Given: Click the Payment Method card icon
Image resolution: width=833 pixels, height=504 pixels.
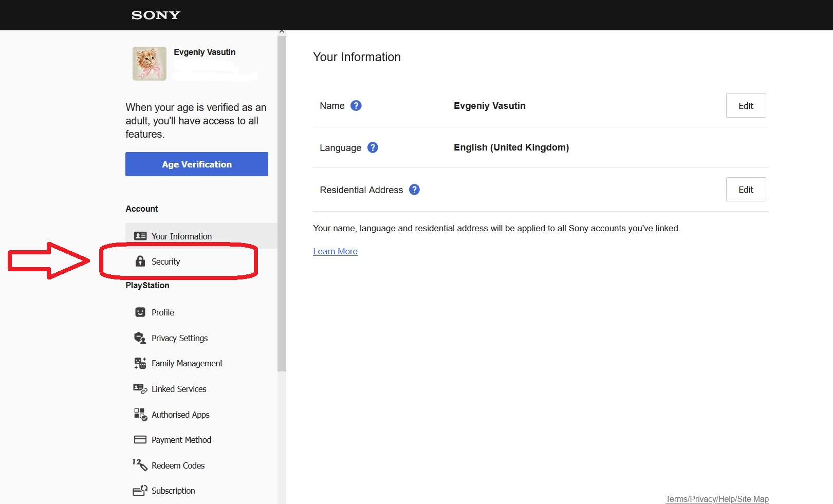Looking at the screenshot, I should click(140, 439).
